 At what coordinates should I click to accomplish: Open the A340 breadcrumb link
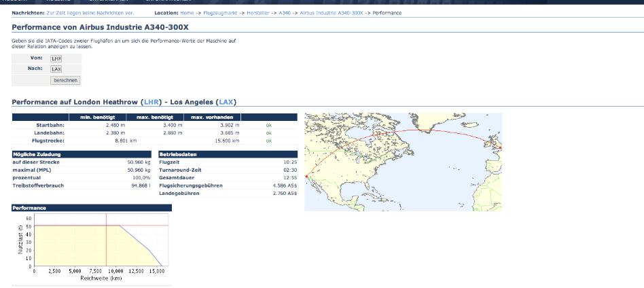(285, 13)
